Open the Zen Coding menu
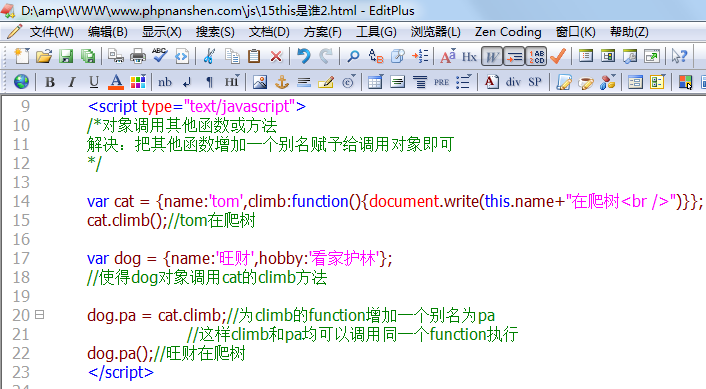Viewport: 706px width, 389px height. [x=508, y=32]
